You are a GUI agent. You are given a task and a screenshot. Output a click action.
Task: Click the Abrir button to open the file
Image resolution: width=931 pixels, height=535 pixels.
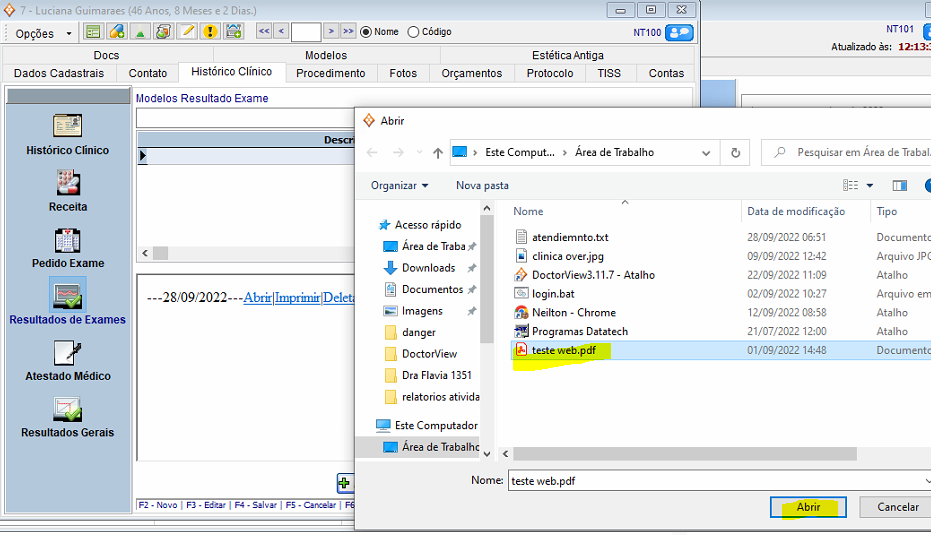pyautogui.click(x=808, y=507)
